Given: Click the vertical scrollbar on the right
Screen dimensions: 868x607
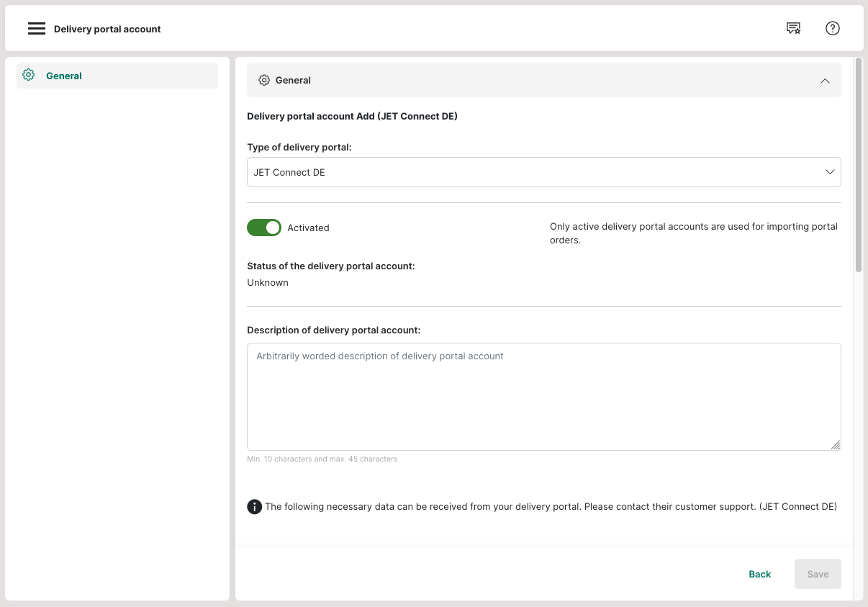Looking at the screenshot, I should click(858, 166).
